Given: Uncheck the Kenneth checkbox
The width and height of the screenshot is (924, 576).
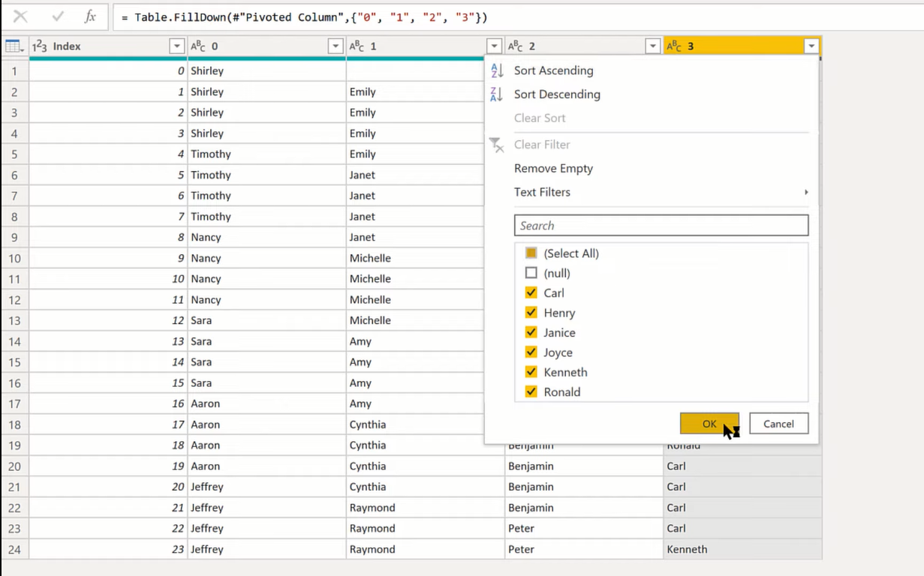Looking at the screenshot, I should [531, 372].
